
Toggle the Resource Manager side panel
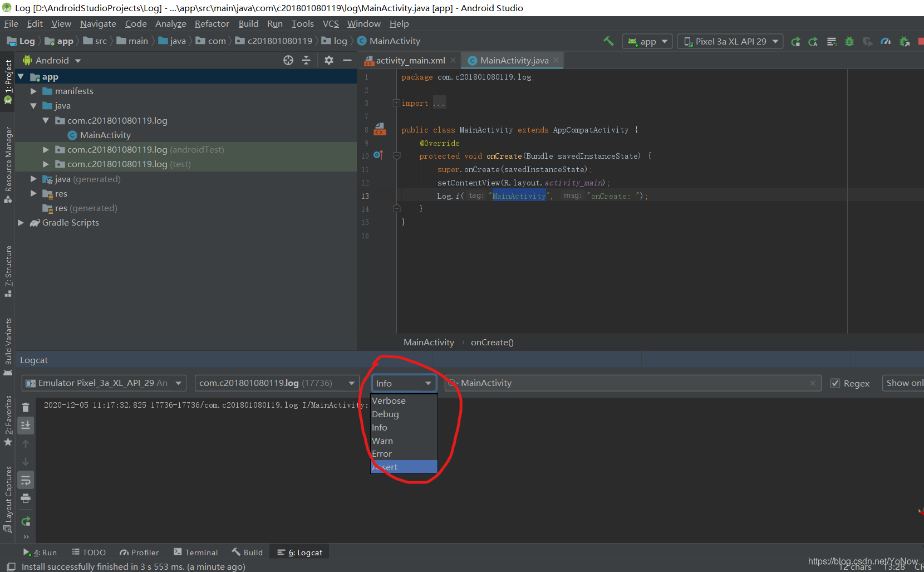pyautogui.click(x=8, y=165)
